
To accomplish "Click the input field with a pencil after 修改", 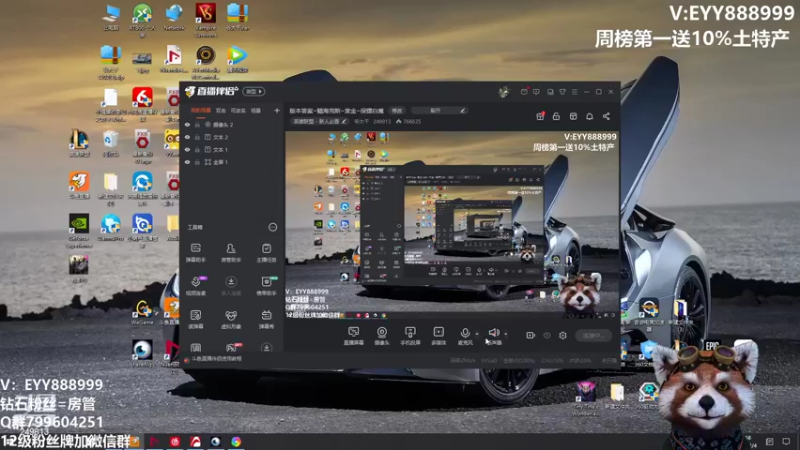I will coord(439,110).
